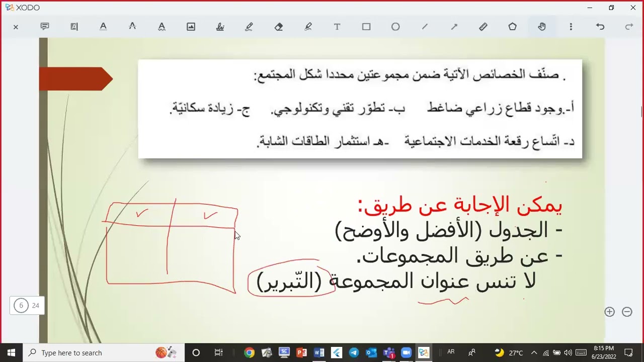This screenshot has width=644, height=362.
Task: Open Zoom from the taskbar
Action: 406,352
